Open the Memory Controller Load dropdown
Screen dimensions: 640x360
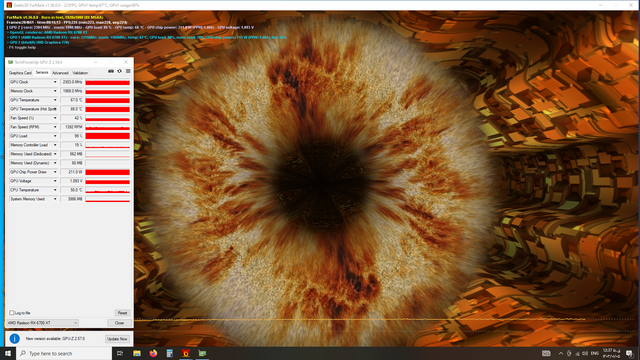55,145
